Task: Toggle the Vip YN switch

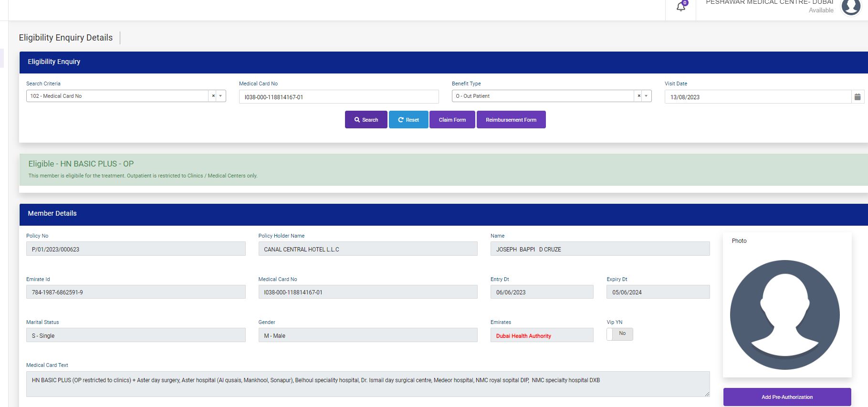Action: click(619, 334)
